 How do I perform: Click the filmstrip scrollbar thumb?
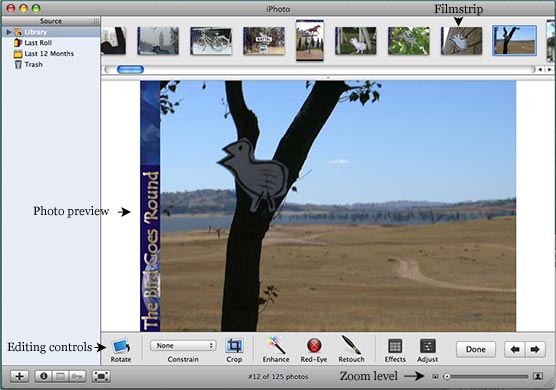click(x=130, y=69)
